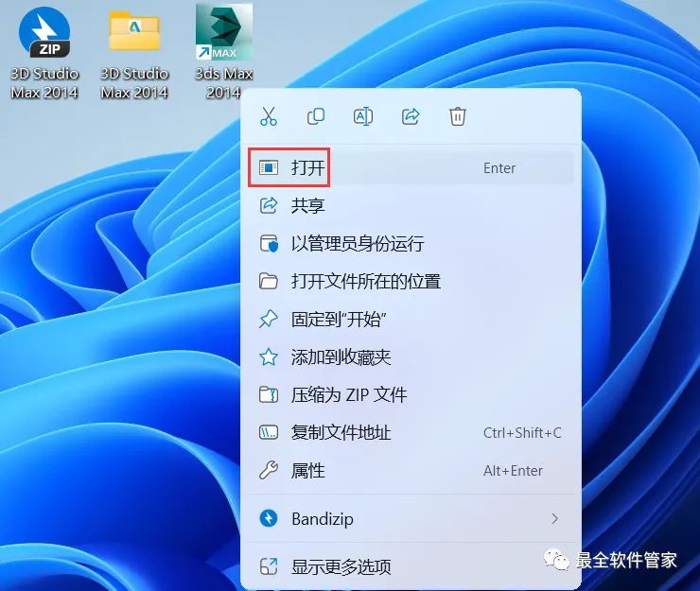Expand the Bandizip submenu arrow
The height and width of the screenshot is (591, 700).
coord(554,519)
